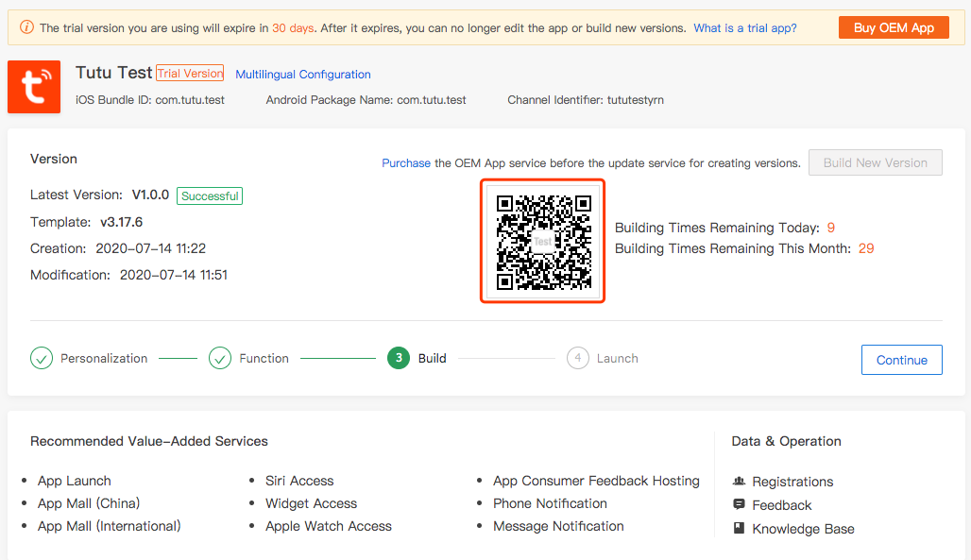Open the 'What is a trial app?' link
This screenshot has height=560, width=971.
click(745, 28)
